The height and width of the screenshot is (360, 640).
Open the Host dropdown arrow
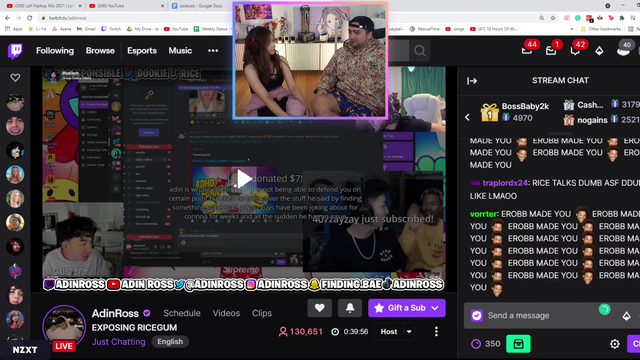point(409,331)
